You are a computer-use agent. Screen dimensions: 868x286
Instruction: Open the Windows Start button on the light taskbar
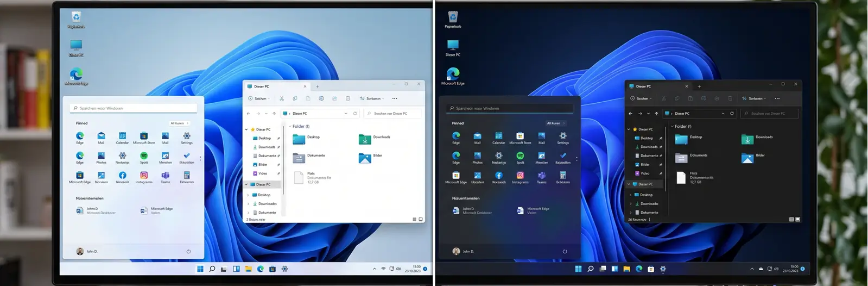(200, 269)
